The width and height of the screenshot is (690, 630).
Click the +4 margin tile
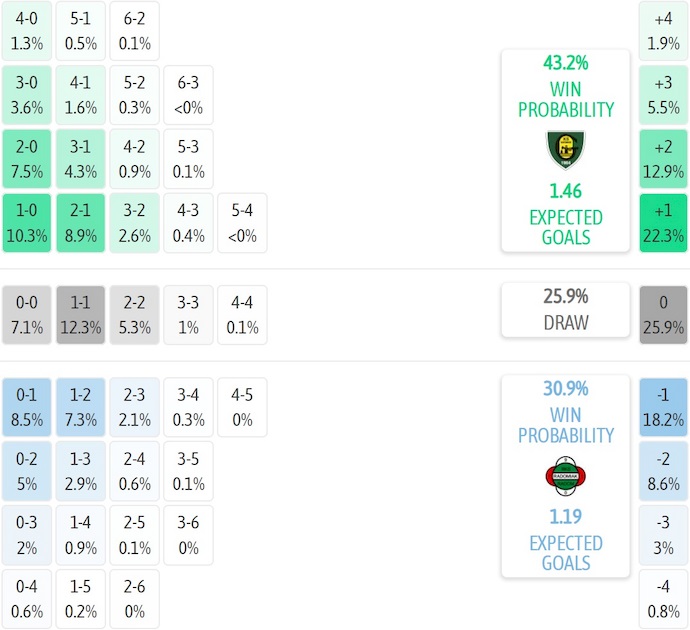[664, 31]
